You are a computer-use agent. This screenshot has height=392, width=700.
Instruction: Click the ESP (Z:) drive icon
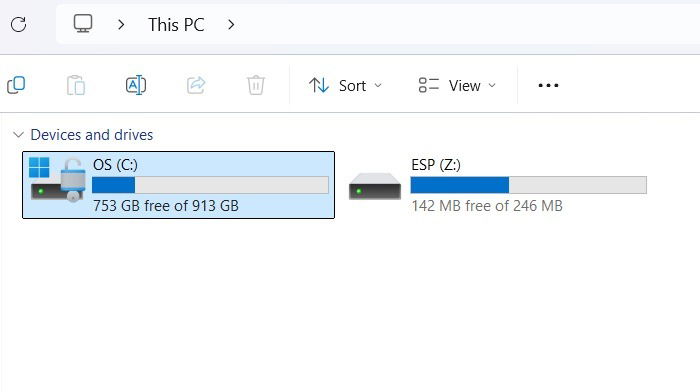click(x=375, y=186)
